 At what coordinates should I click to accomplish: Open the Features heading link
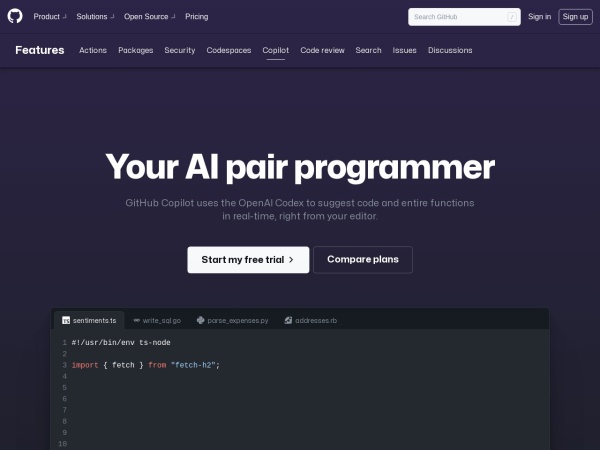(x=40, y=50)
